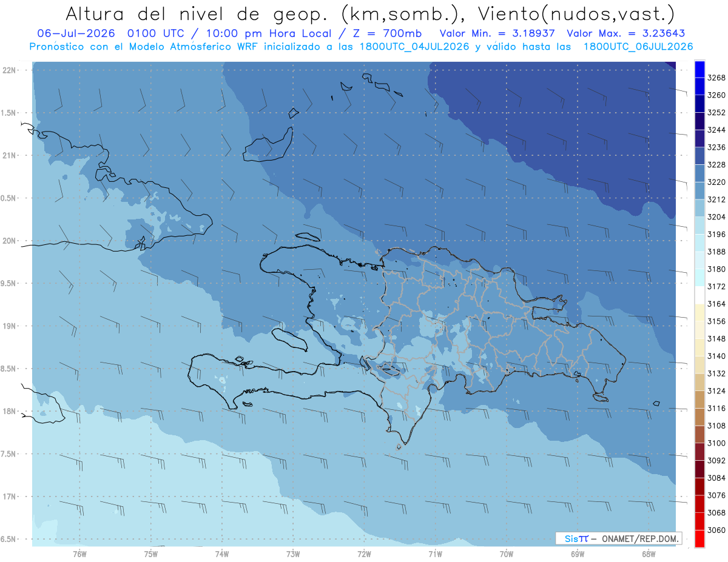
Task: Pick the bright blue swatch above 3268
Action: click(x=699, y=69)
